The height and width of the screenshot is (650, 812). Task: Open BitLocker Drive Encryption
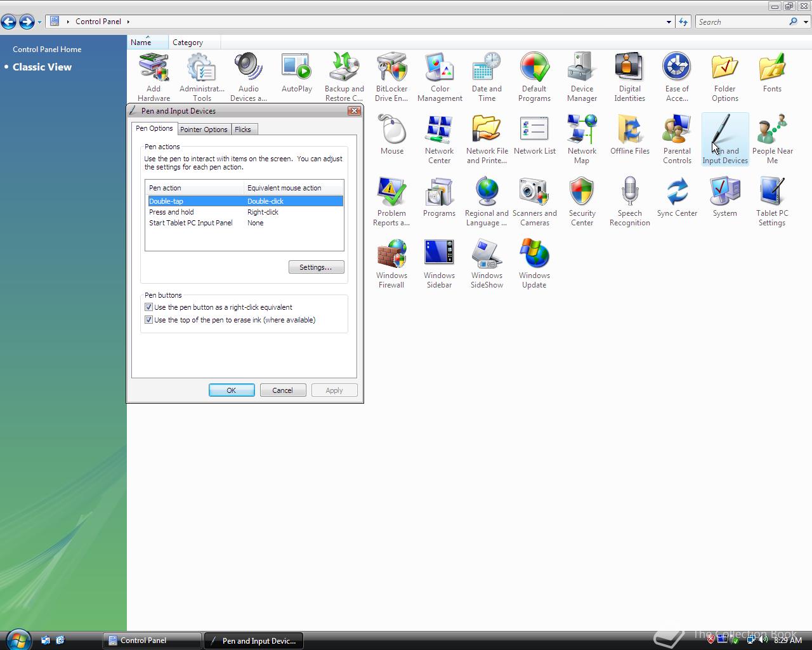click(391, 77)
